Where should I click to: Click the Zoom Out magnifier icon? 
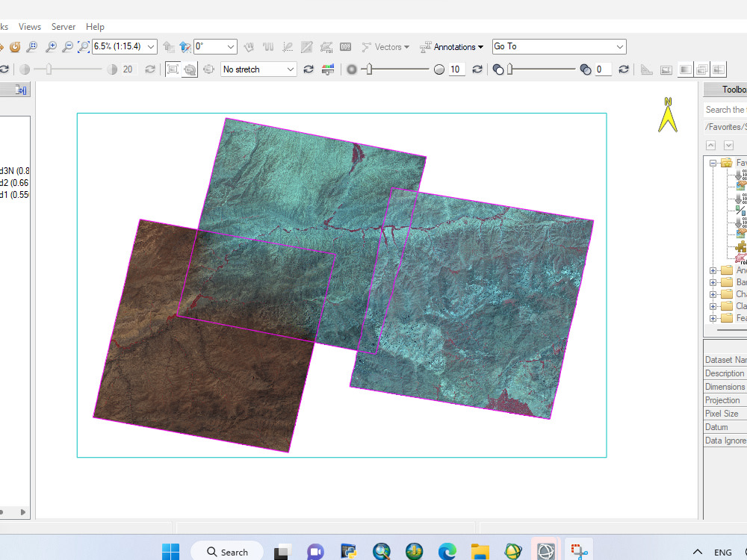pyautogui.click(x=68, y=46)
